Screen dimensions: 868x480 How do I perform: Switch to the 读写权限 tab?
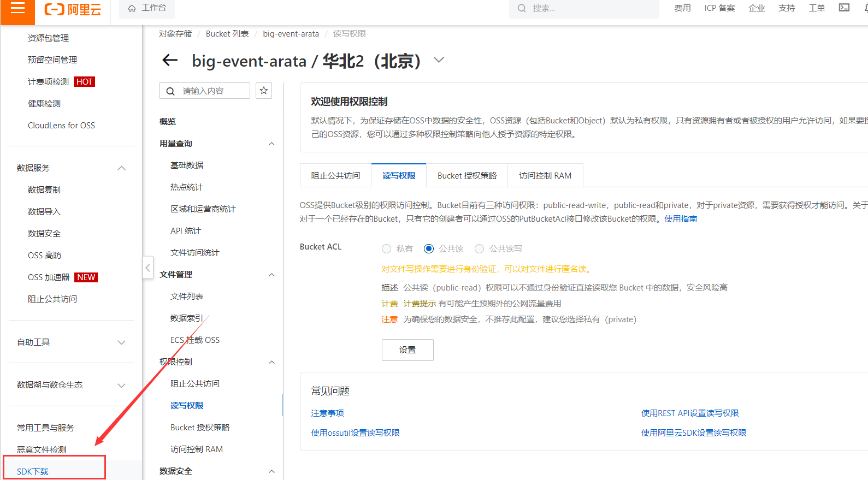coord(399,175)
